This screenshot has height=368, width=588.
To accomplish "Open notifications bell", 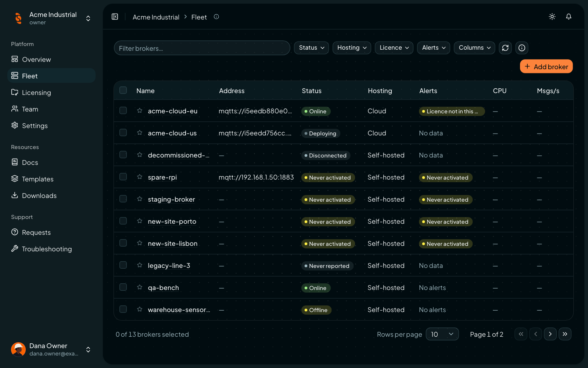I will click(x=569, y=17).
